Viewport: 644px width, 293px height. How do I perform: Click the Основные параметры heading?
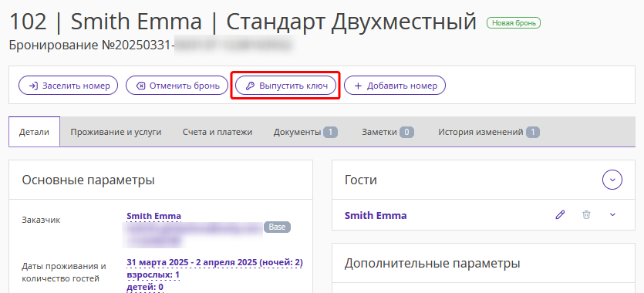[88, 180]
